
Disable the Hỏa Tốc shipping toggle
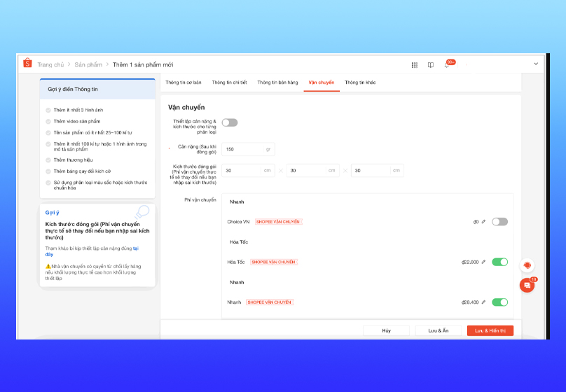pyautogui.click(x=499, y=262)
